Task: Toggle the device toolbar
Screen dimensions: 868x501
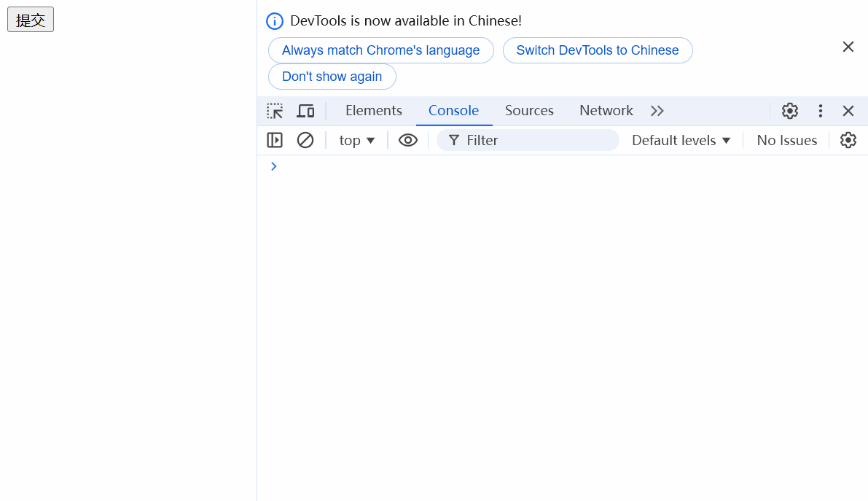Action: (x=305, y=110)
